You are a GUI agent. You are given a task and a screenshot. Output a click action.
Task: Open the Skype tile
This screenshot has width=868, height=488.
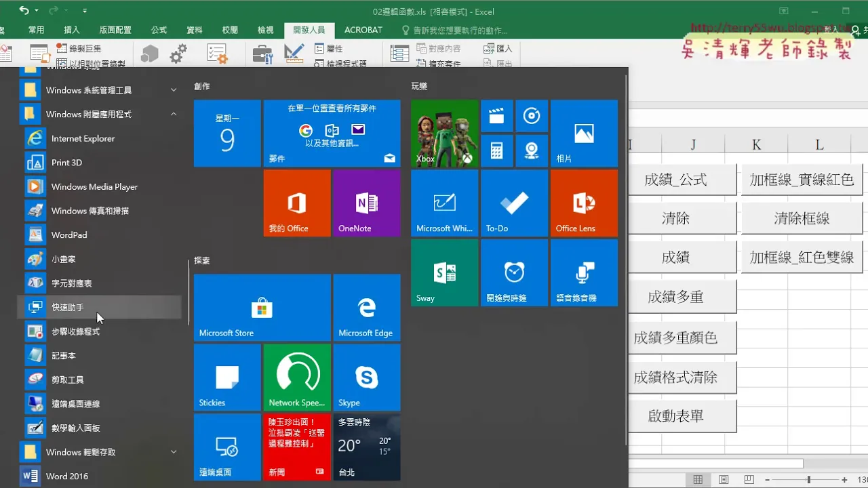367,378
